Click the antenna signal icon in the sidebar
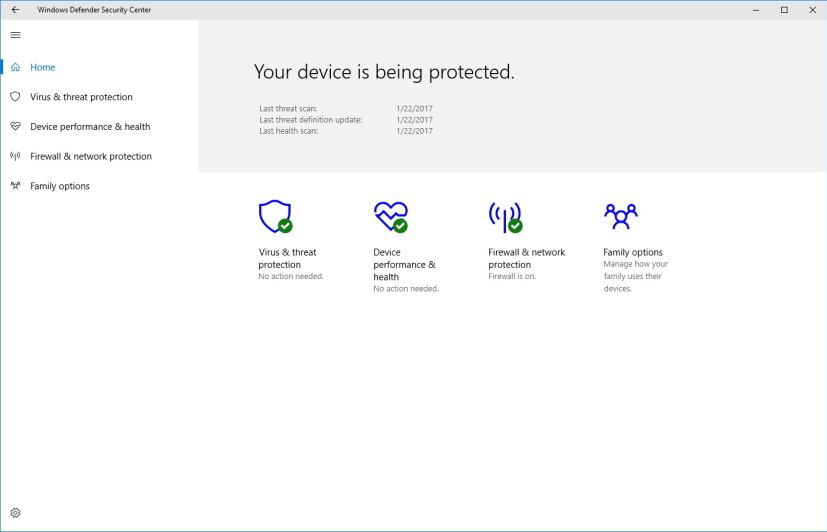This screenshot has height=532, width=827. coord(15,156)
